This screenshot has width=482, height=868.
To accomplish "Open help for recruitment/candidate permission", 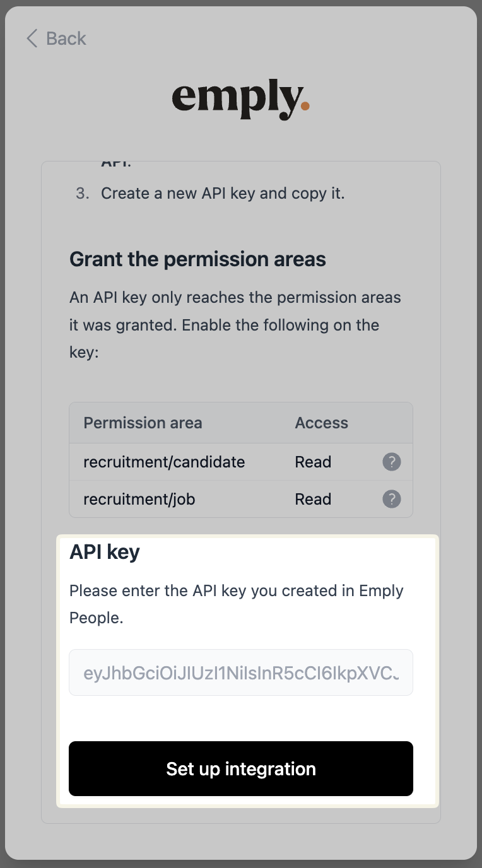I will click(392, 462).
